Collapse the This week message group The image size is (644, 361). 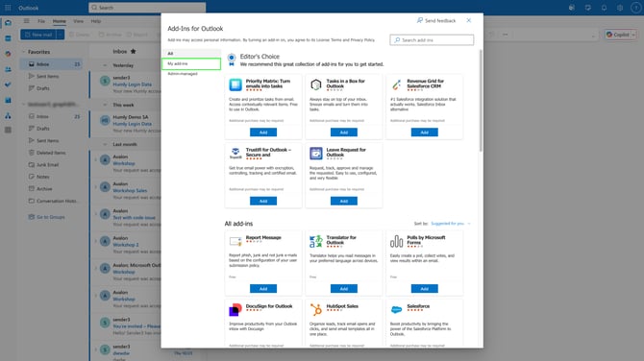coord(105,105)
